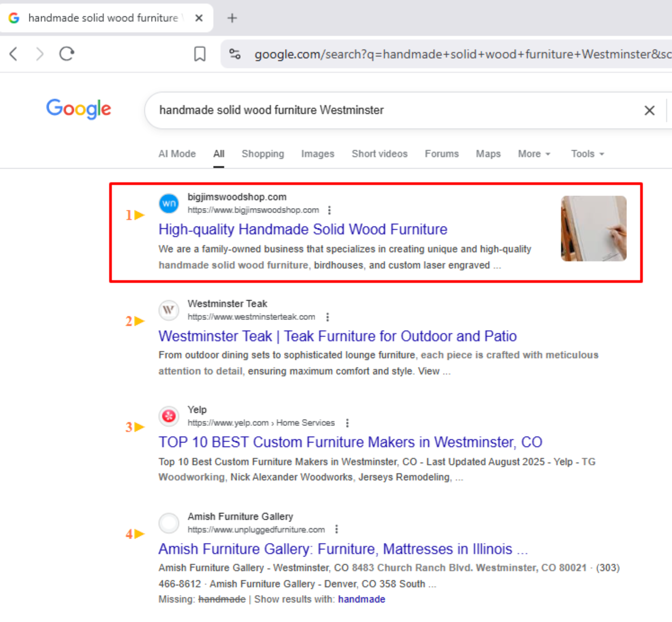
Task: Expand the More search filters dropdown
Action: click(x=534, y=154)
